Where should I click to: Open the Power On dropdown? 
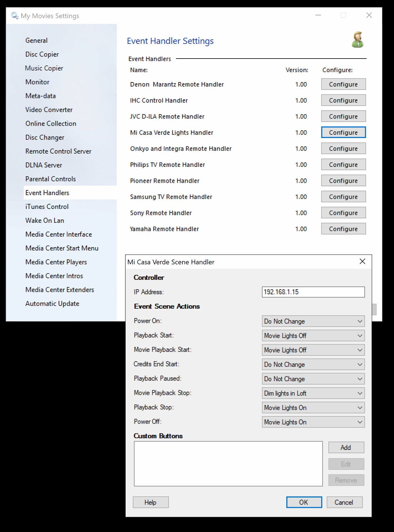(313, 321)
